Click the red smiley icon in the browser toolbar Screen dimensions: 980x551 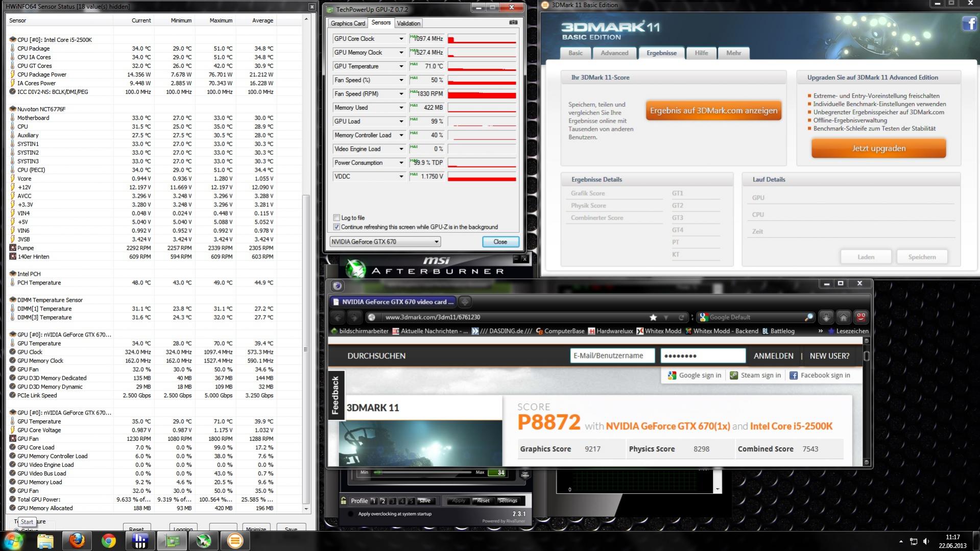coord(861,317)
